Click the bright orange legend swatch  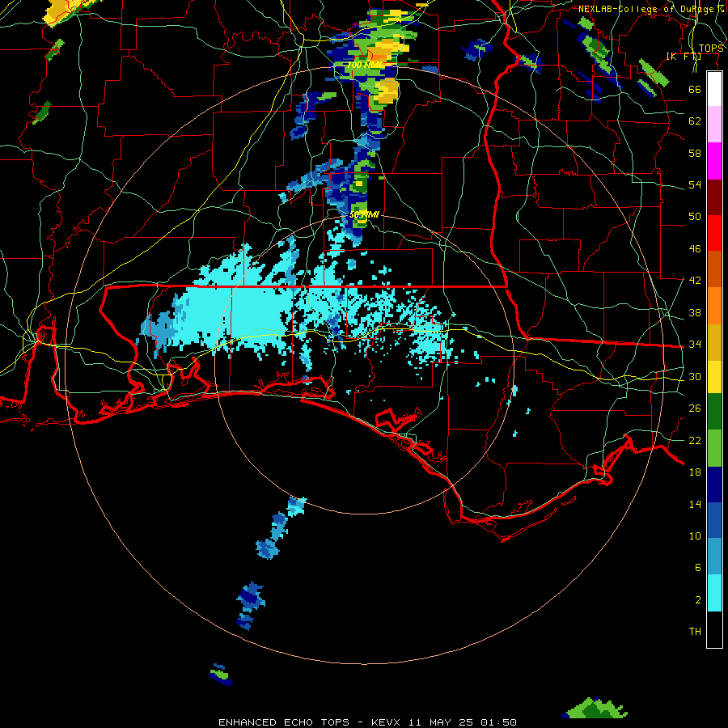tap(714, 306)
